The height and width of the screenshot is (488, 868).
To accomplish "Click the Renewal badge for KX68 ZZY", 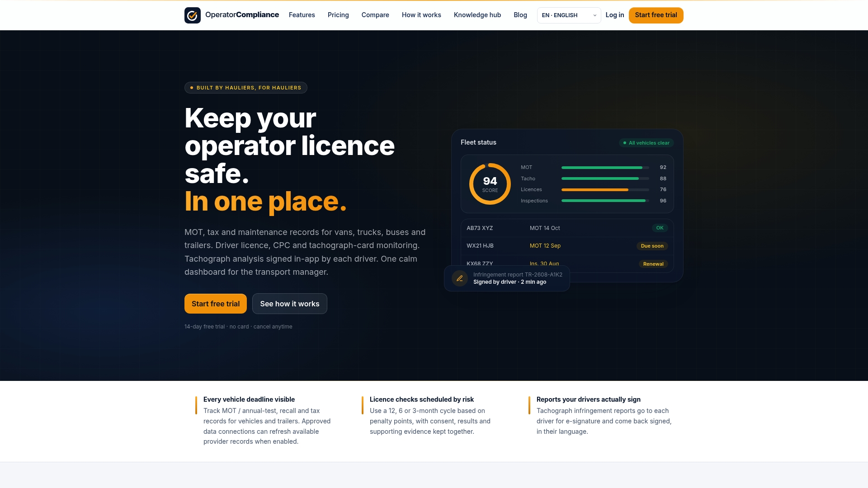I will click(x=653, y=264).
